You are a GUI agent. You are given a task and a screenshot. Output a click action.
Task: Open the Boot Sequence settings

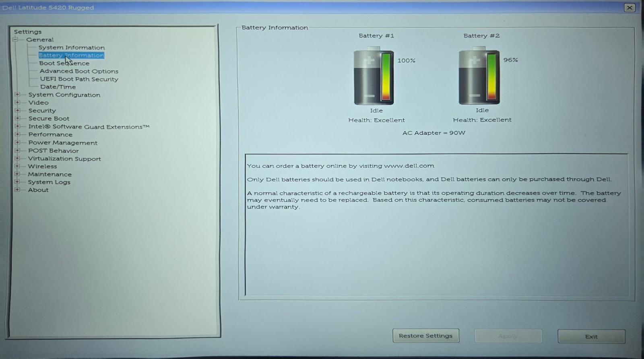64,63
